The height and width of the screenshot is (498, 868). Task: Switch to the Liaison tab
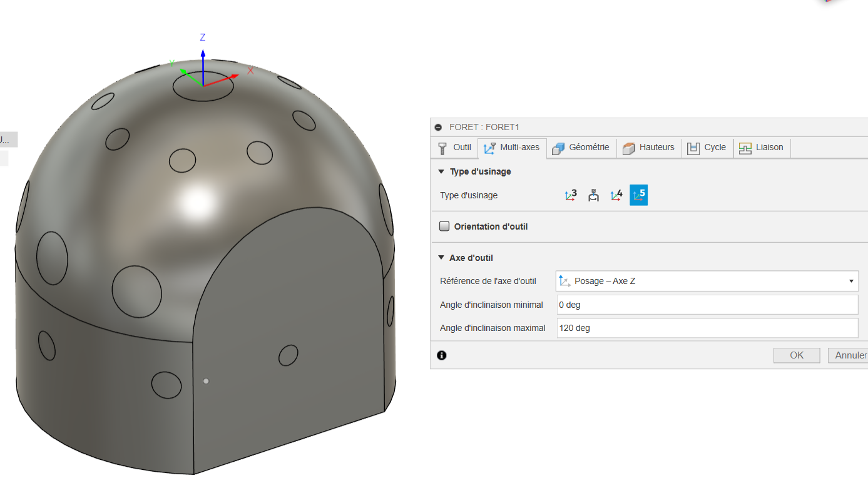(762, 148)
